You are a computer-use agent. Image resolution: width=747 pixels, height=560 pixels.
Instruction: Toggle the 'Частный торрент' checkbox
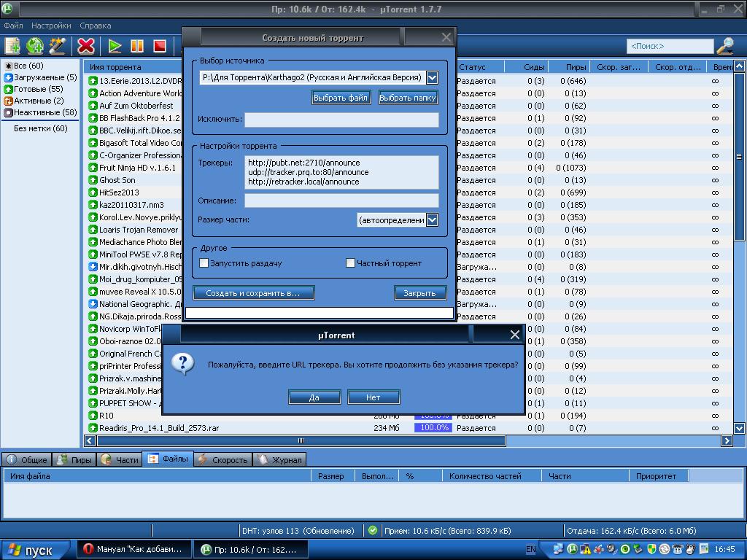350,263
